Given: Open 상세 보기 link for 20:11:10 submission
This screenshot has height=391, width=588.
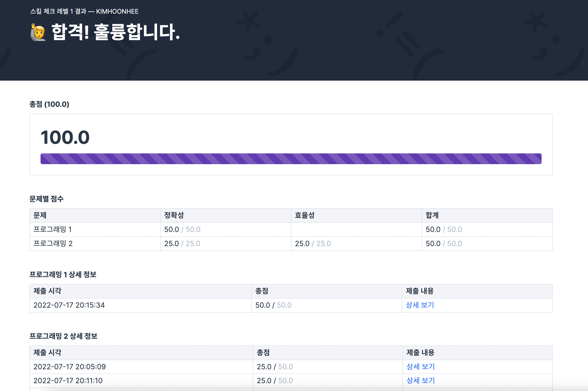Looking at the screenshot, I should pyautogui.click(x=421, y=380).
